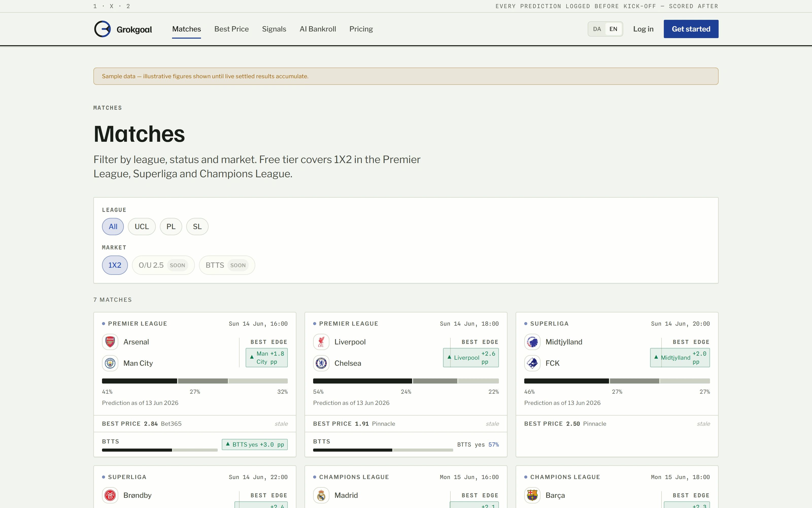Click the 'BTTS yes 57%' text
Screen dimensions: 812x508
(478, 444)
